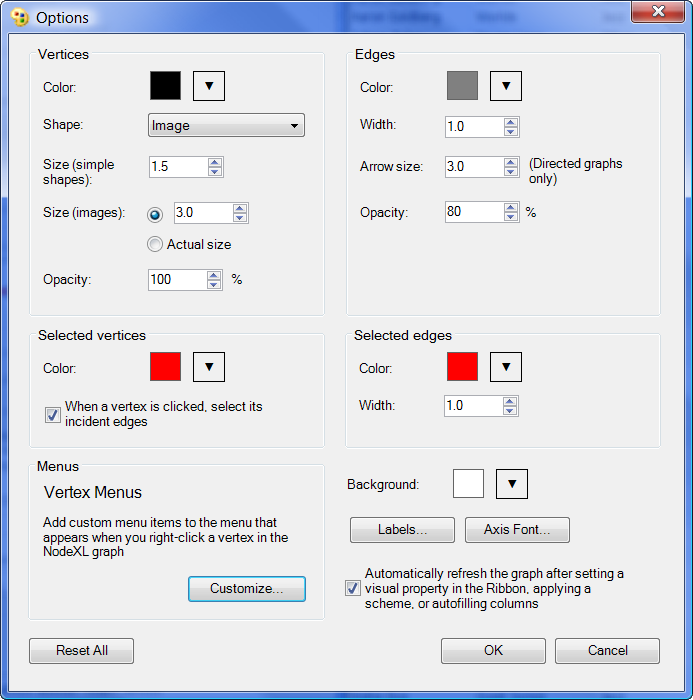Confirm the settings with OK

(493, 650)
